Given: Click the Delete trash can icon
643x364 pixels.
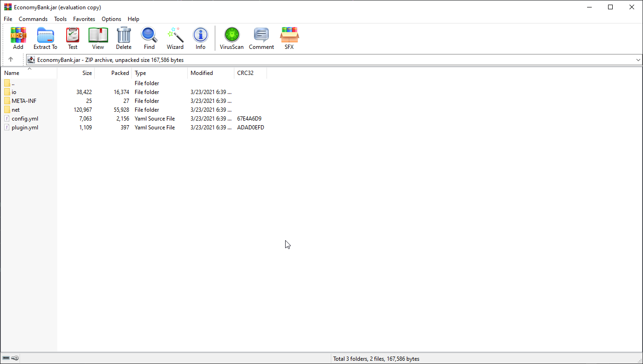Looking at the screenshot, I should (123, 38).
